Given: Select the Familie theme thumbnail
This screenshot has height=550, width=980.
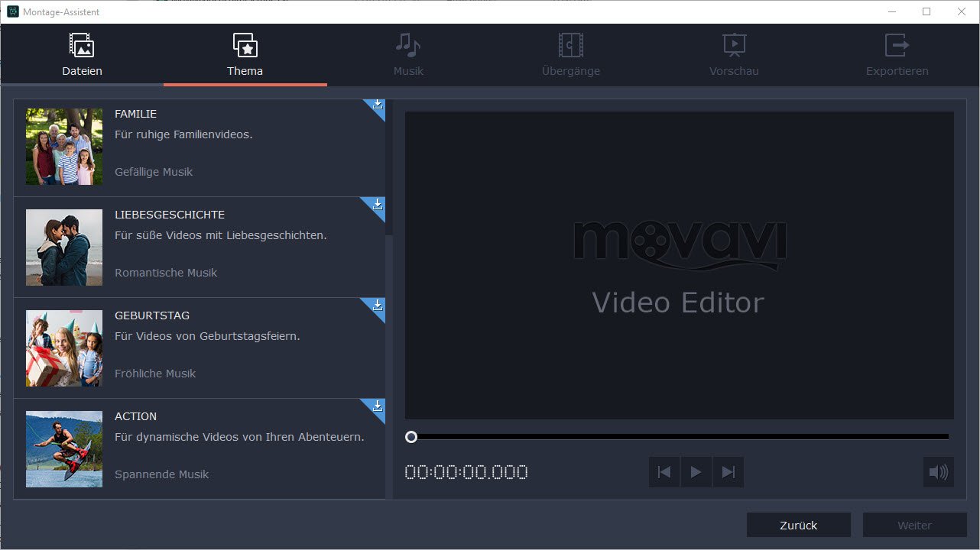Looking at the screenshot, I should [64, 147].
